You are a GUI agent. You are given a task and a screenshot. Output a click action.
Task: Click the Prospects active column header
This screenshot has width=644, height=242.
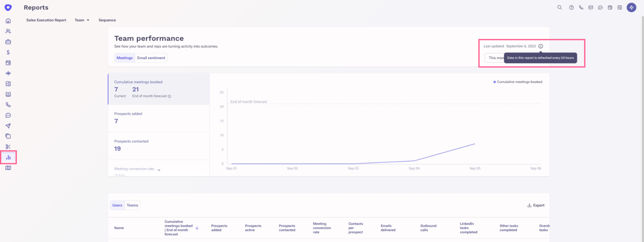tap(253, 228)
